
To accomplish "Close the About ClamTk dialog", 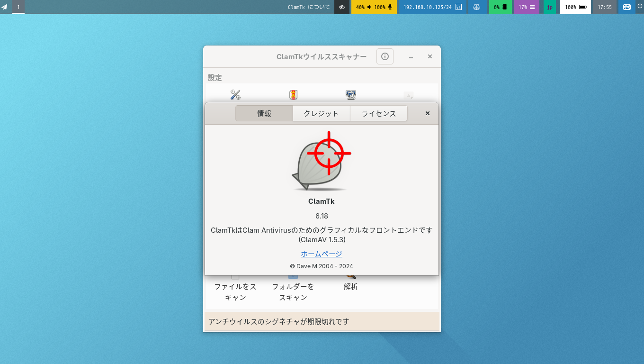I will pyautogui.click(x=428, y=113).
